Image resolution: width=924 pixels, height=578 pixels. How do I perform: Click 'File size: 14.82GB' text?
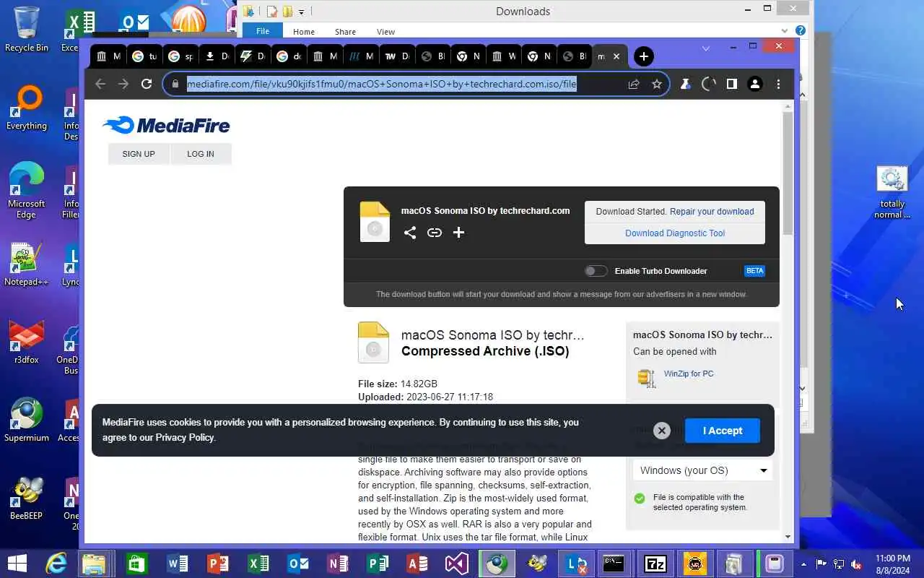click(x=398, y=384)
